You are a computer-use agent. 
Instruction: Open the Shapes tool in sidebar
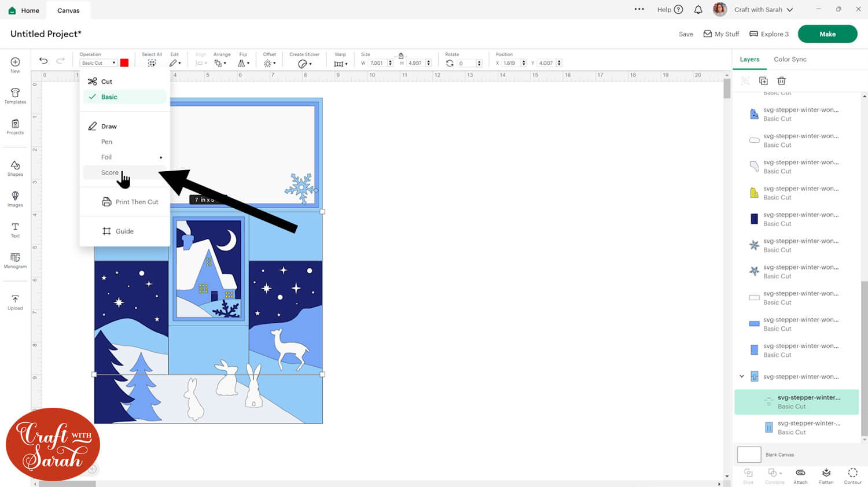pos(15,168)
